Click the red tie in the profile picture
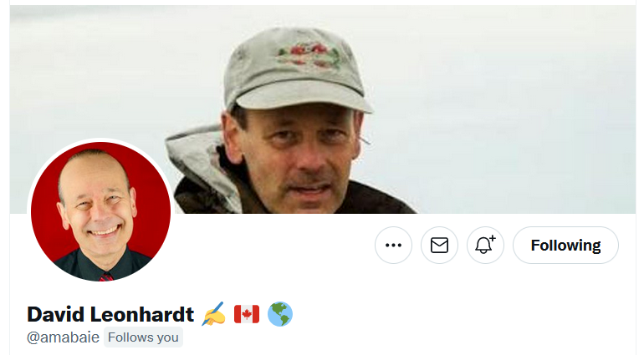 (105, 277)
